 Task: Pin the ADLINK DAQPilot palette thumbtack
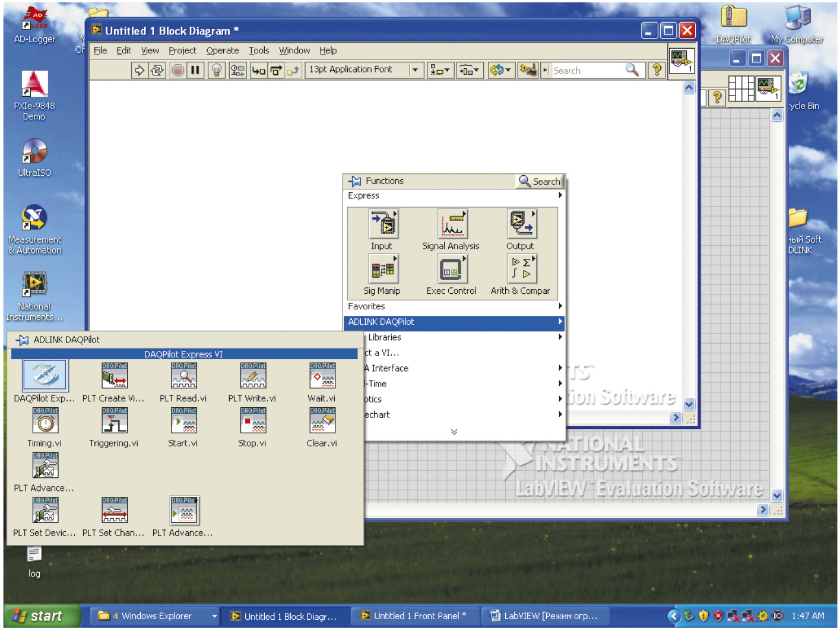click(x=22, y=340)
